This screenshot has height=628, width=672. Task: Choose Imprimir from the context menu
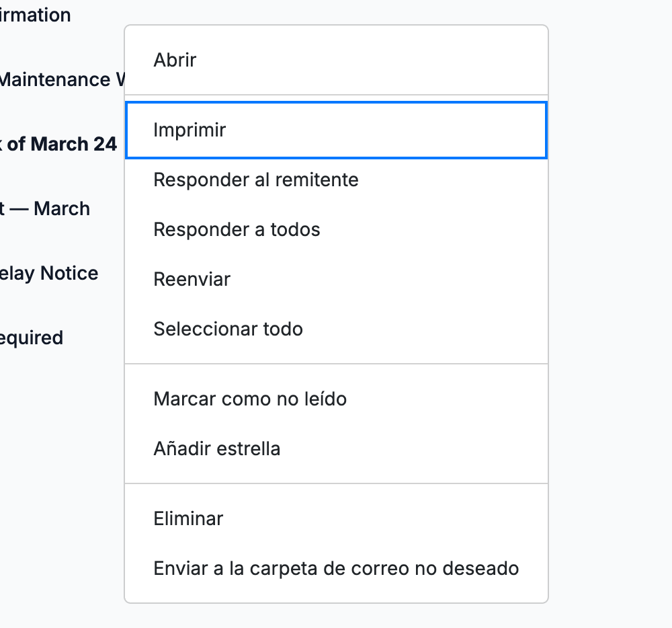336,130
